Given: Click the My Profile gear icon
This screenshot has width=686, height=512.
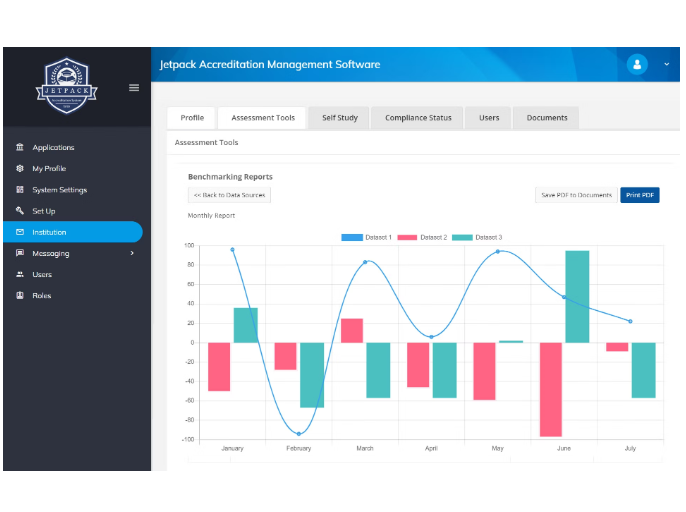Looking at the screenshot, I should click(x=20, y=168).
